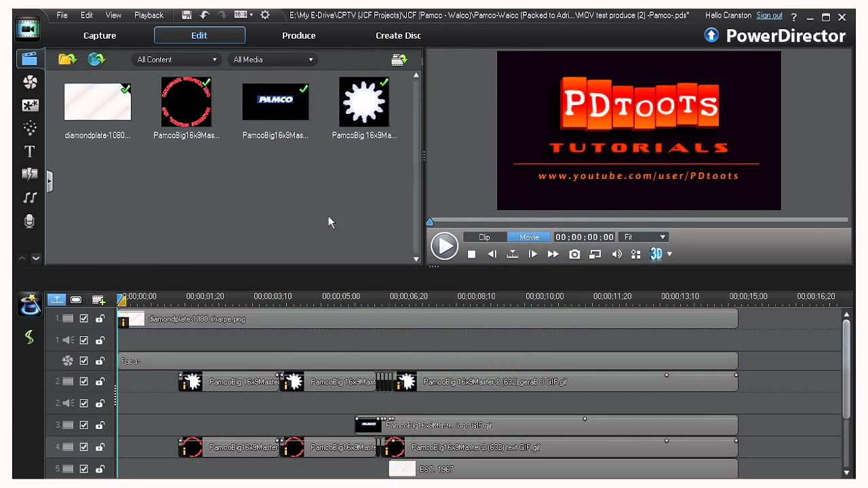Open the Preferences gear icon

pos(265,15)
